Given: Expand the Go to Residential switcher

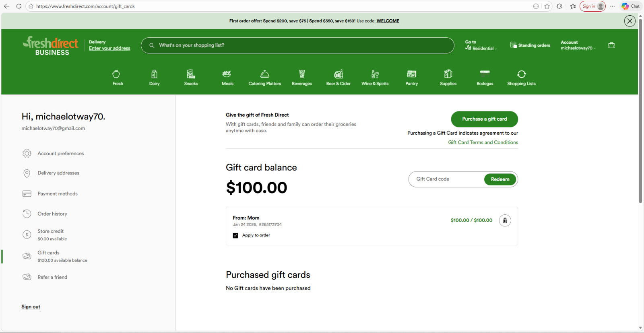Looking at the screenshot, I should pos(481,45).
